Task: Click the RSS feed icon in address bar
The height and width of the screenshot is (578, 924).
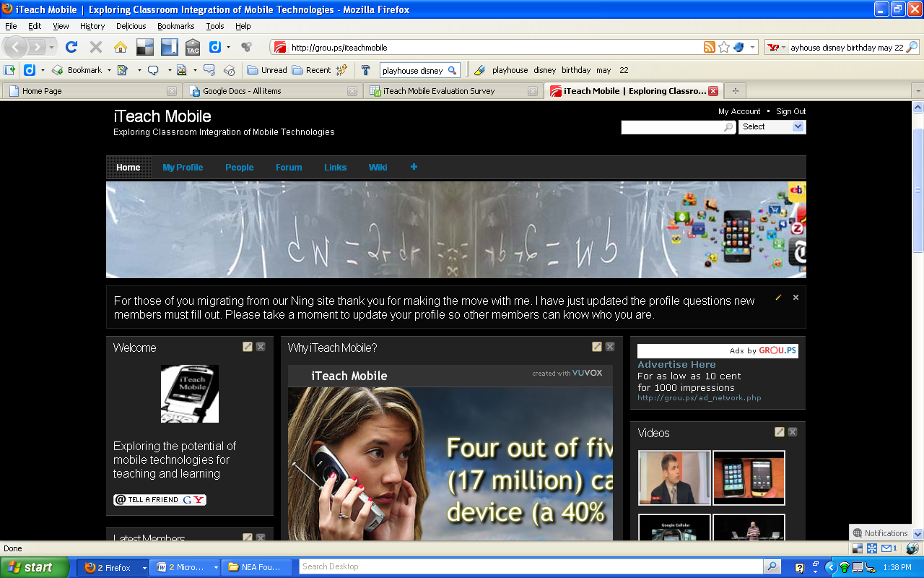Action: 710,47
